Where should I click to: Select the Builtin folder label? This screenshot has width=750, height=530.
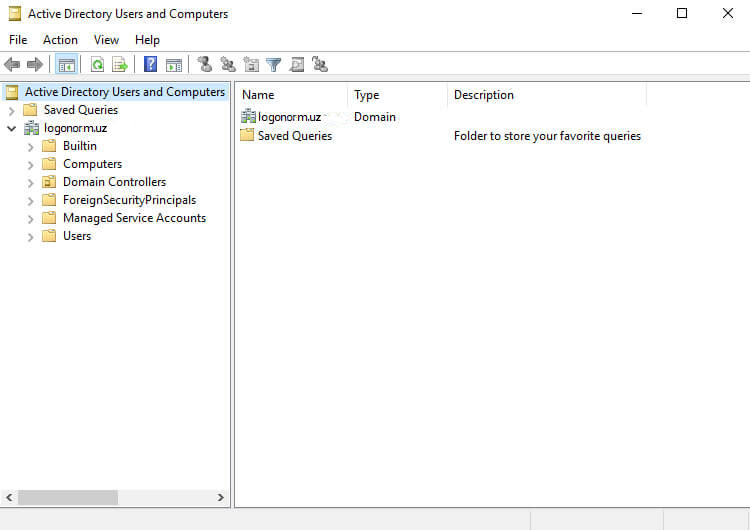80,146
